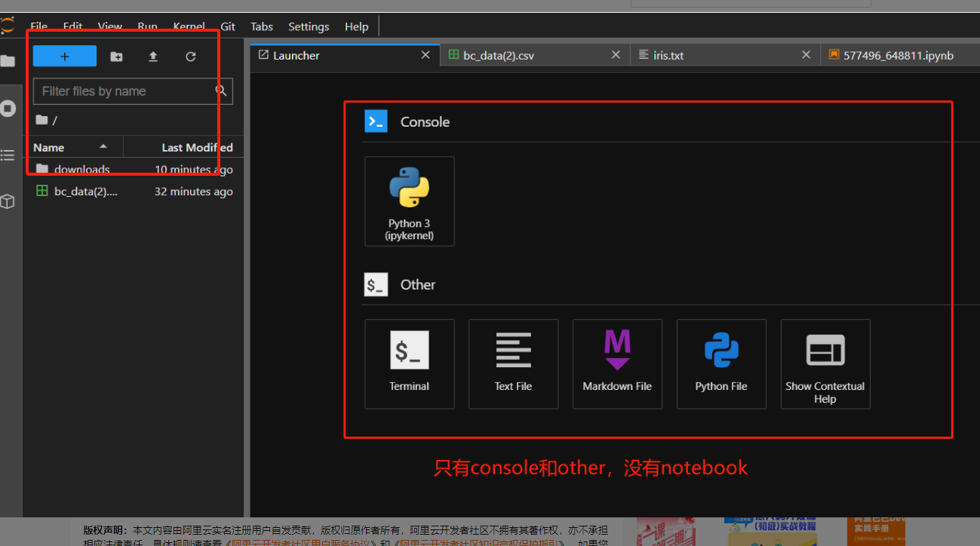Click the Upload Files icon
This screenshot has width=980, height=546.
pos(153,57)
